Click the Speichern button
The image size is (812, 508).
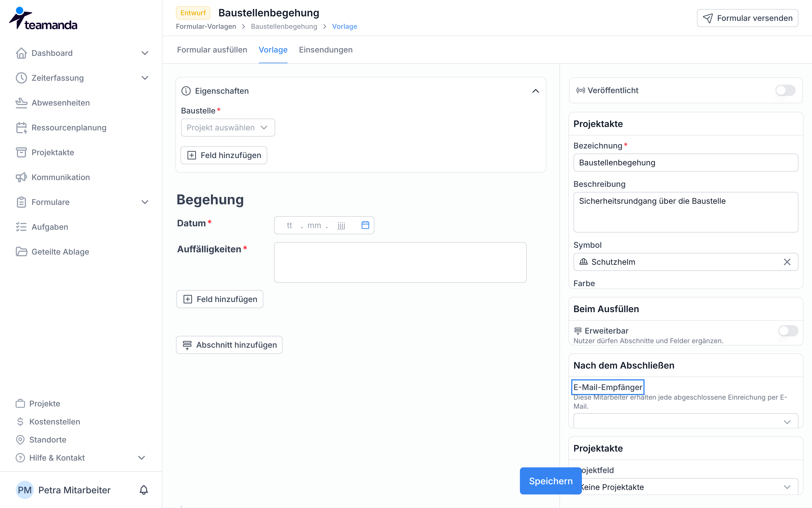point(551,481)
